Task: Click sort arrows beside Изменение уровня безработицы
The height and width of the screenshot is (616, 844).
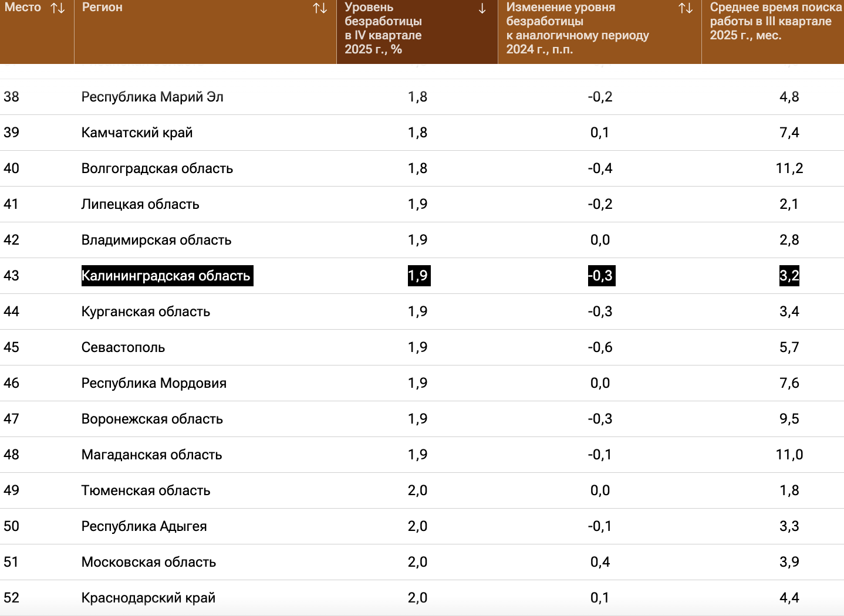Action: (686, 8)
